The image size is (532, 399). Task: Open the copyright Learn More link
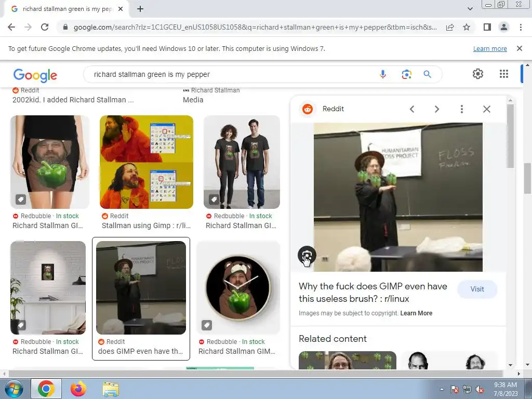pos(416,313)
